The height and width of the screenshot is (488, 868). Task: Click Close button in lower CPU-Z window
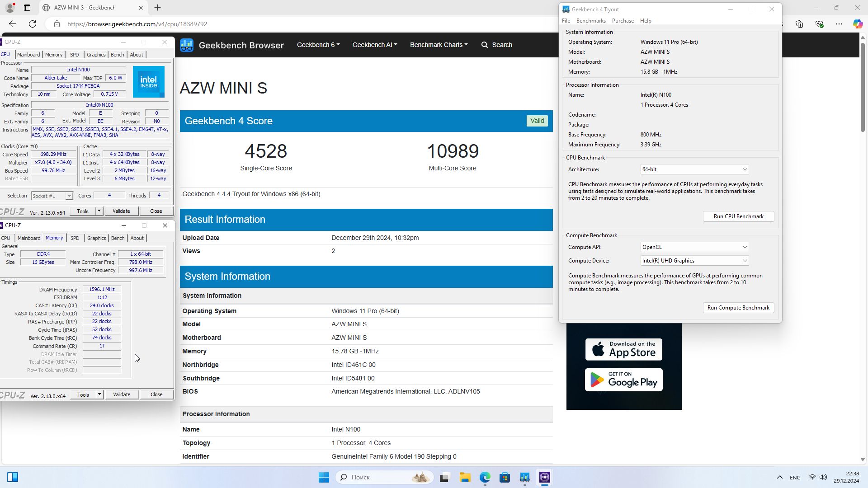[156, 394]
